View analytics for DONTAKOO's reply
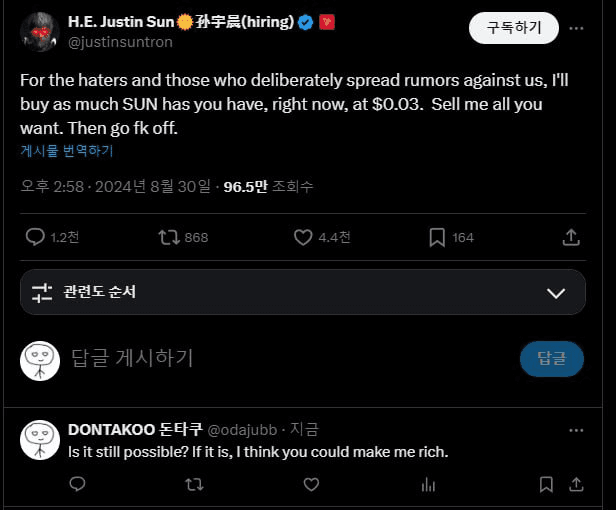This screenshot has height=510, width=616. click(x=428, y=484)
